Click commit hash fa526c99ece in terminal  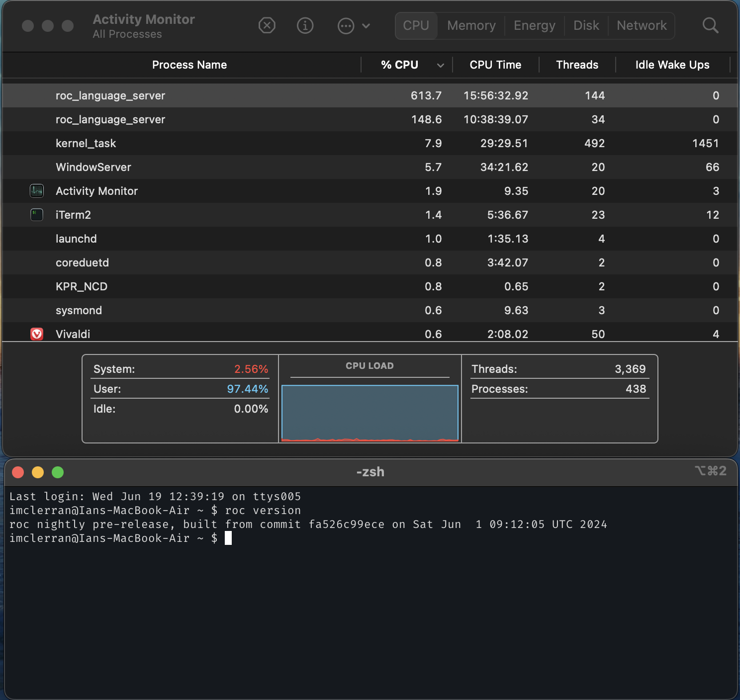pyautogui.click(x=346, y=524)
